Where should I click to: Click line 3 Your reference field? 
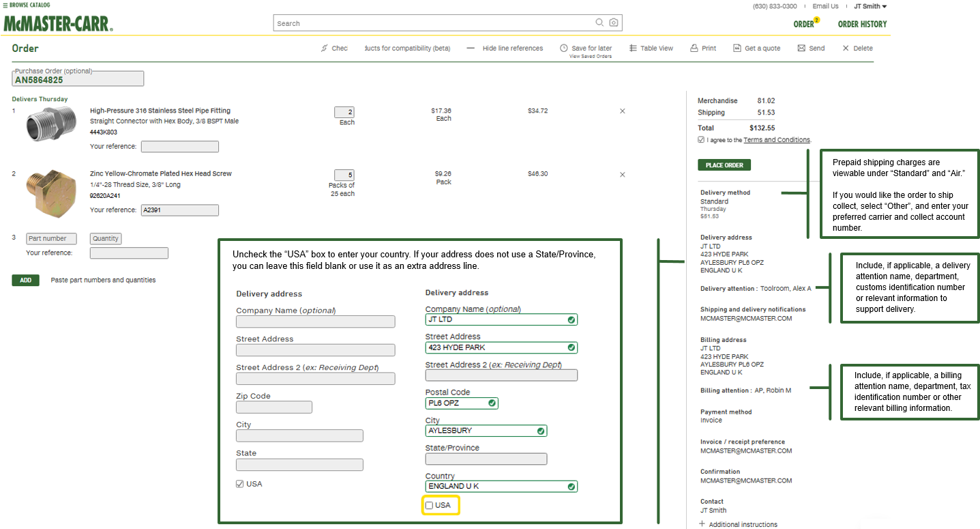(x=129, y=253)
